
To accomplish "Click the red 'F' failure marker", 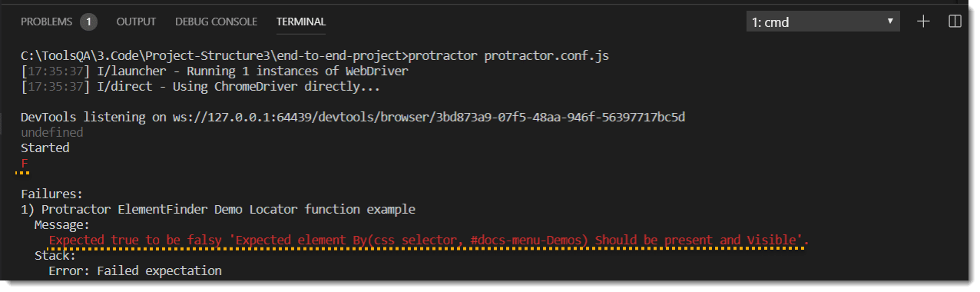I will (25, 164).
